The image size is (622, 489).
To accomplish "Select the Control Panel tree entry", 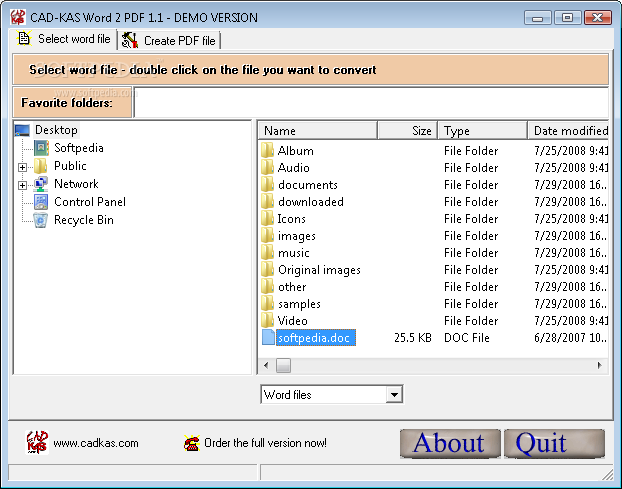I will [90, 202].
